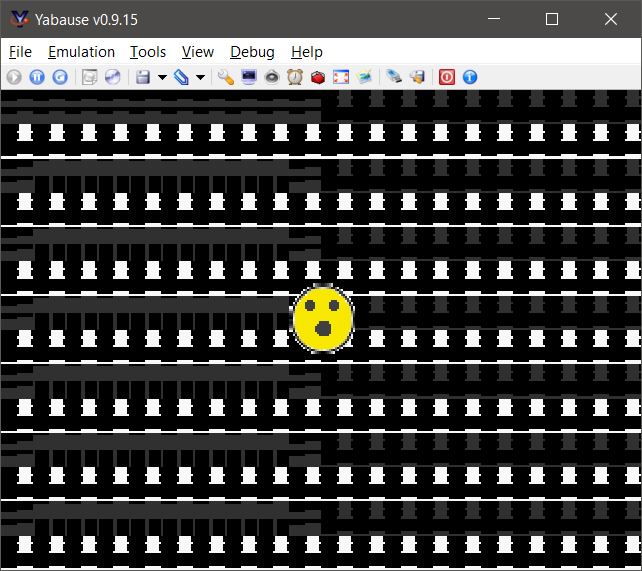This screenshot has height=571, width=642.
Task: Toggle fullscreen mode icon
Action: (341, 77)
